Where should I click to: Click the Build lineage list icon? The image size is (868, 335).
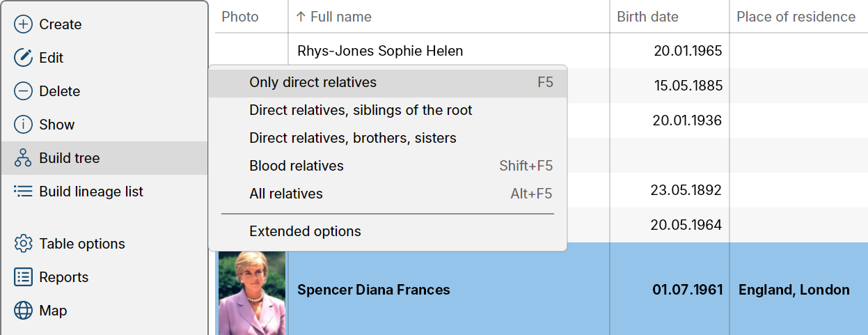(24, 192)
